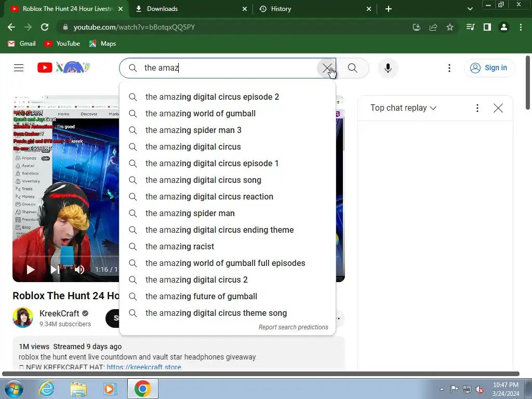The image size is (532, 399).
Task: Open KreekCraft channel name link
Action: click(x=59, y=313)
